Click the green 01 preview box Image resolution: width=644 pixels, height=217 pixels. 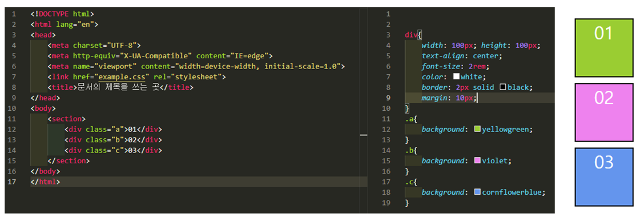[604, 47]
